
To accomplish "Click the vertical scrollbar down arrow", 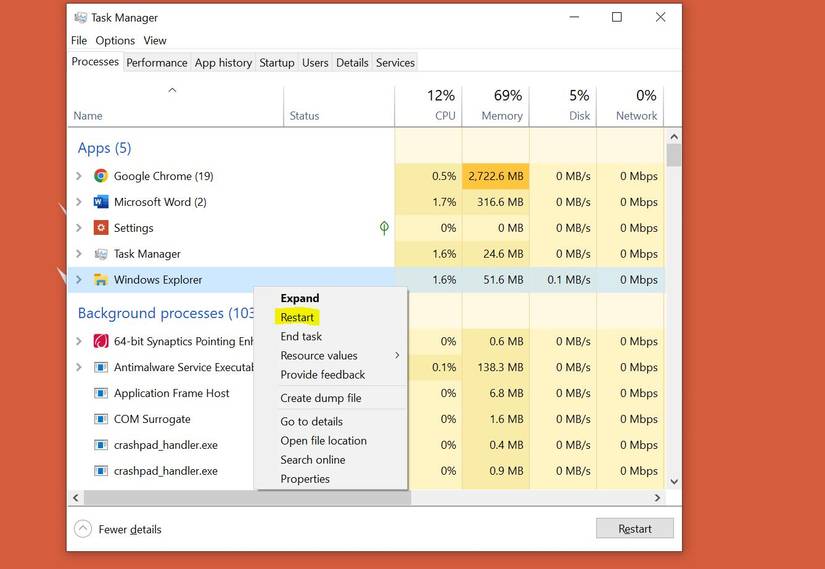I will [x=674, y=481].
